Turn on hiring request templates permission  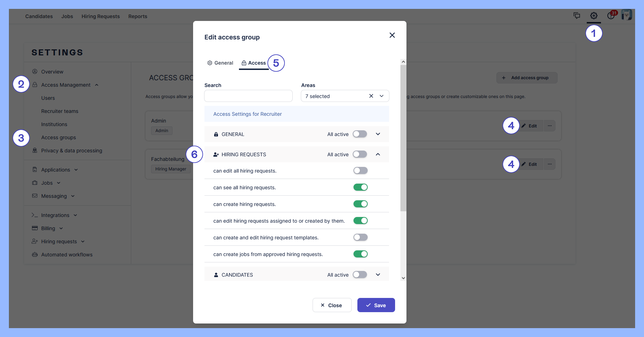[x=360, y=238]
